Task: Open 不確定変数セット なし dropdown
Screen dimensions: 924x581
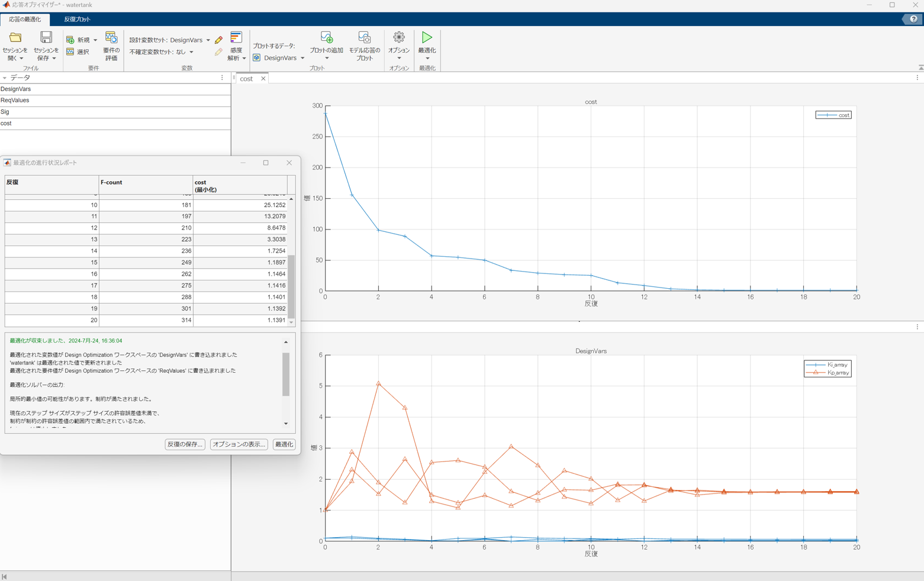Action: pos(191,52)
